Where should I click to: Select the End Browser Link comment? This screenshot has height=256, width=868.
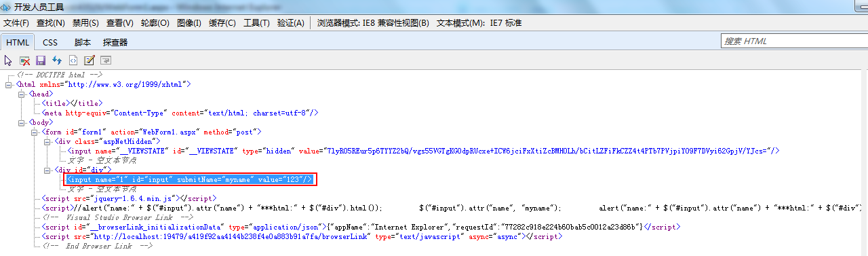click(x=98, y=246)
